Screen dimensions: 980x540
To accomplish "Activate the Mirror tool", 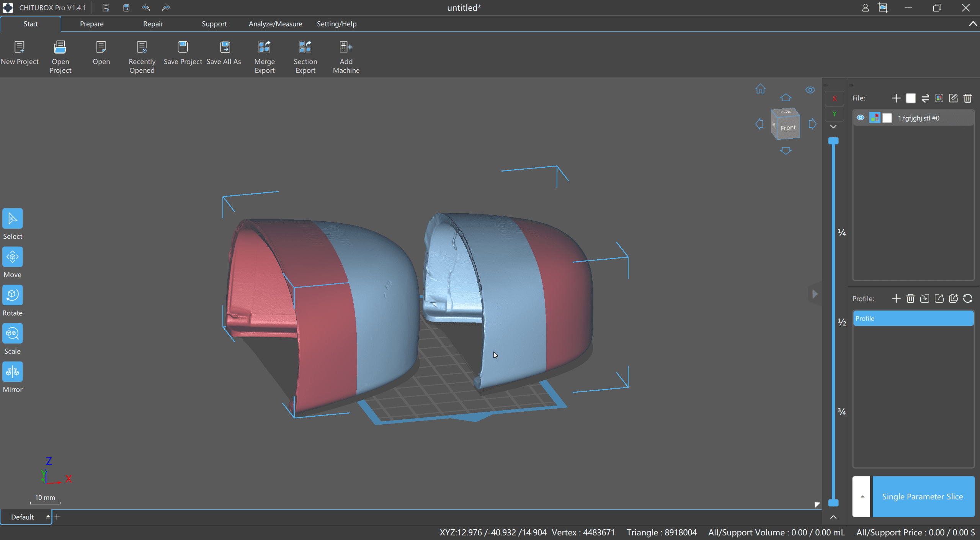I will point(13,372).
